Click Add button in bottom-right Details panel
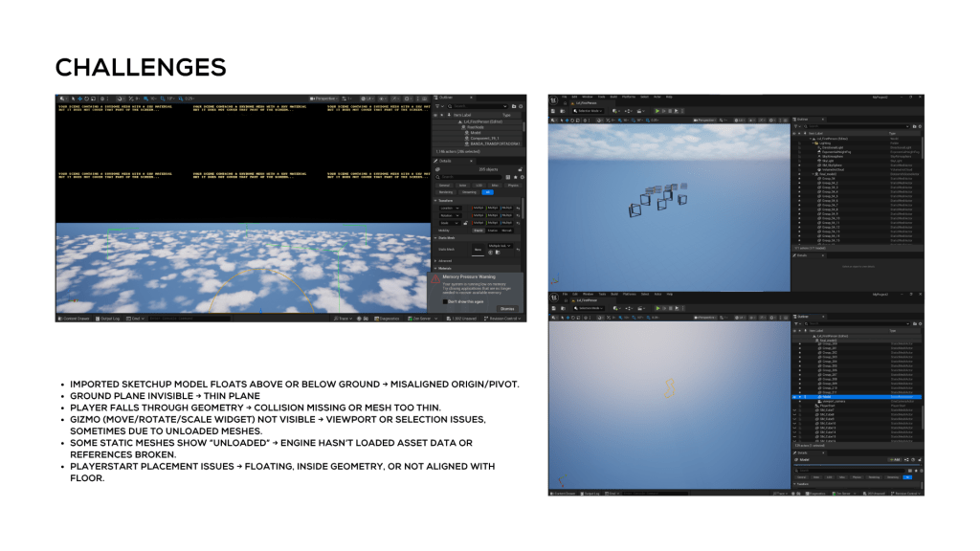The height and width of the screenshot is (551, 980). click(897, 460)
